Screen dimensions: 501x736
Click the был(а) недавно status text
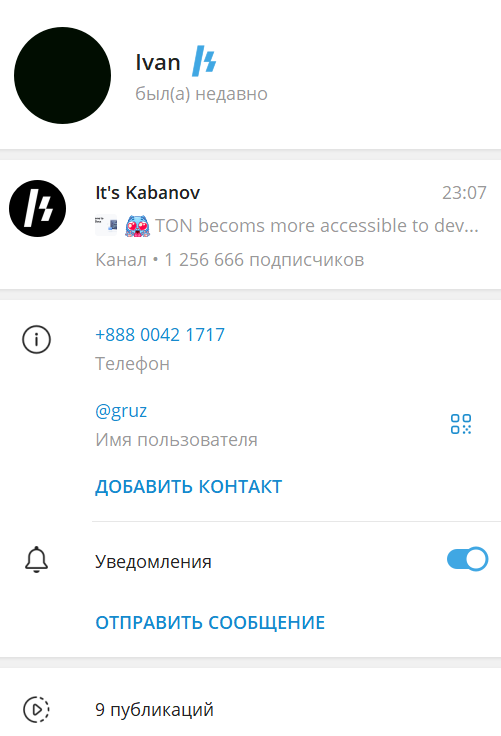pyautogui.click(x=201, y=94)
